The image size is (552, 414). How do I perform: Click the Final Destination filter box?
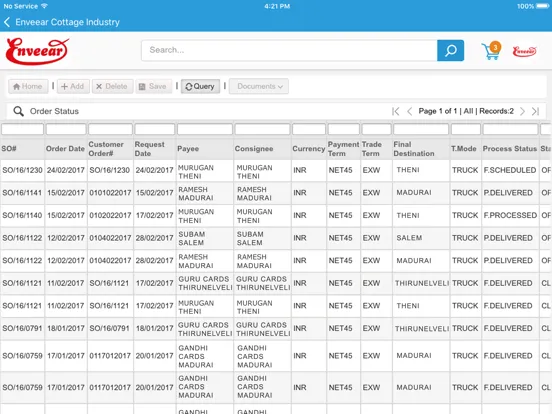click(x=421, y=129)
